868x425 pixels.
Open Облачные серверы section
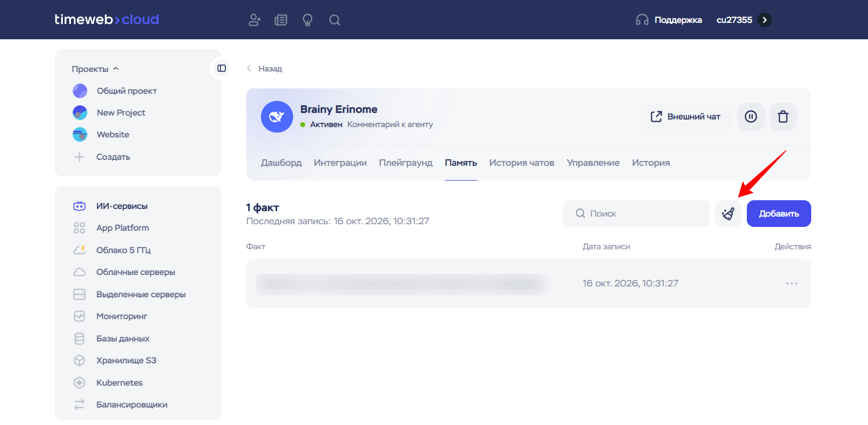coord(135,272)
